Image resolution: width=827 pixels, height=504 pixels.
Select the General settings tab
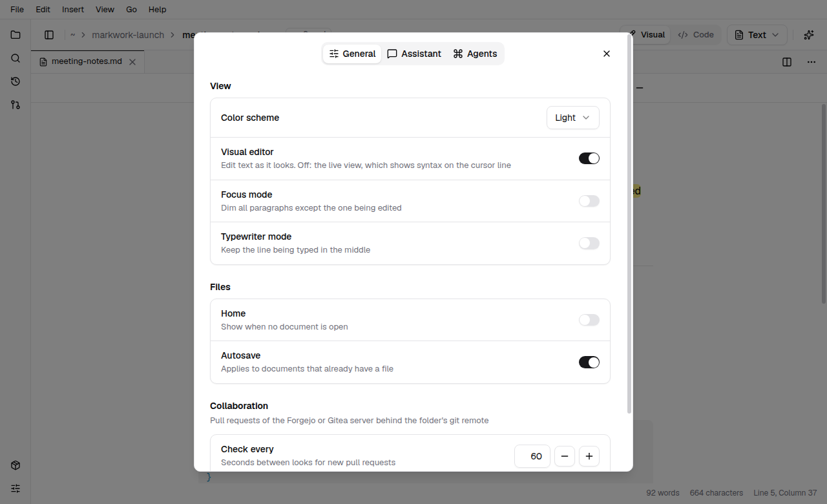352,54
